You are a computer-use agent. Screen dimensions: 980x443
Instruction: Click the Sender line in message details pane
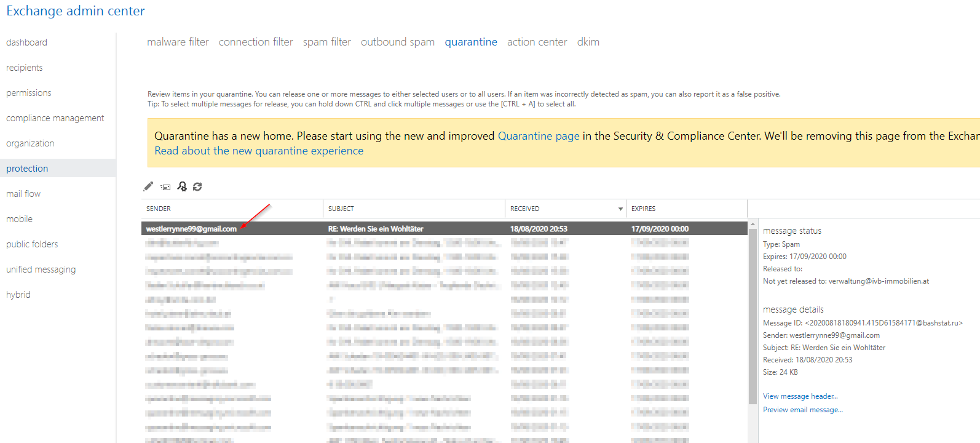(x=821, y=335)
